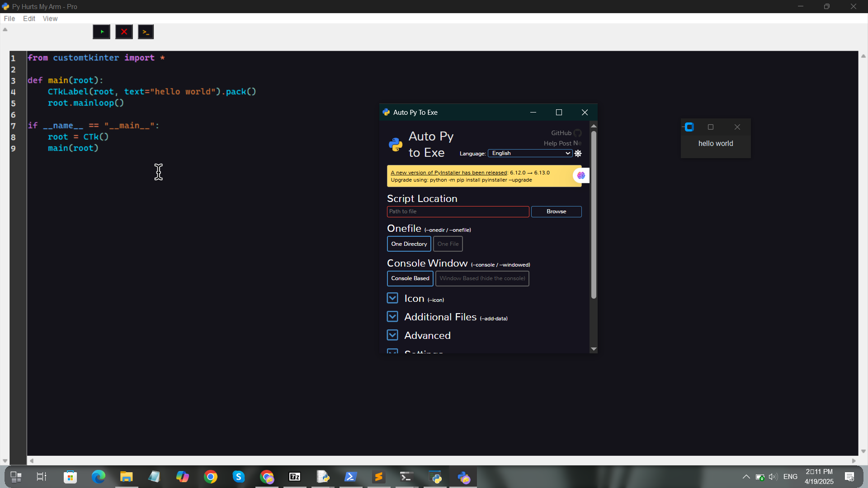Click the Auto Py To Exe vertical scrollbar thumb
868x488 pixels.
(594, 215)
